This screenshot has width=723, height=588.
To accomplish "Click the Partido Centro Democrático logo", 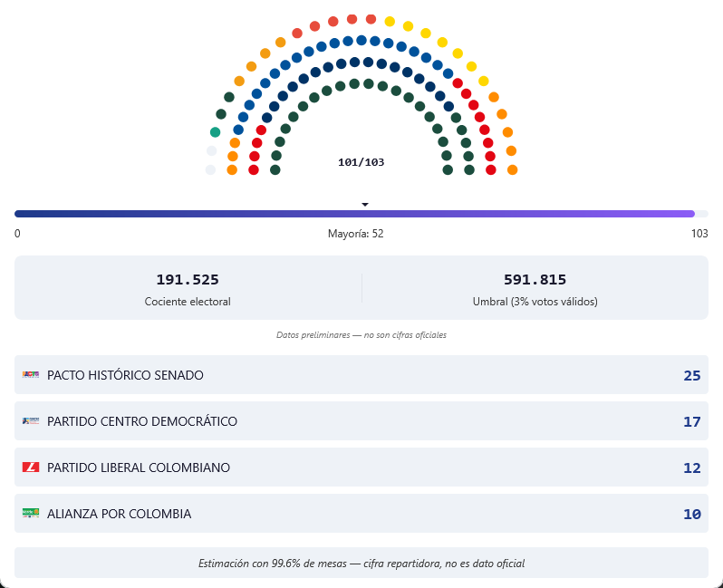I will click(31, 421).
